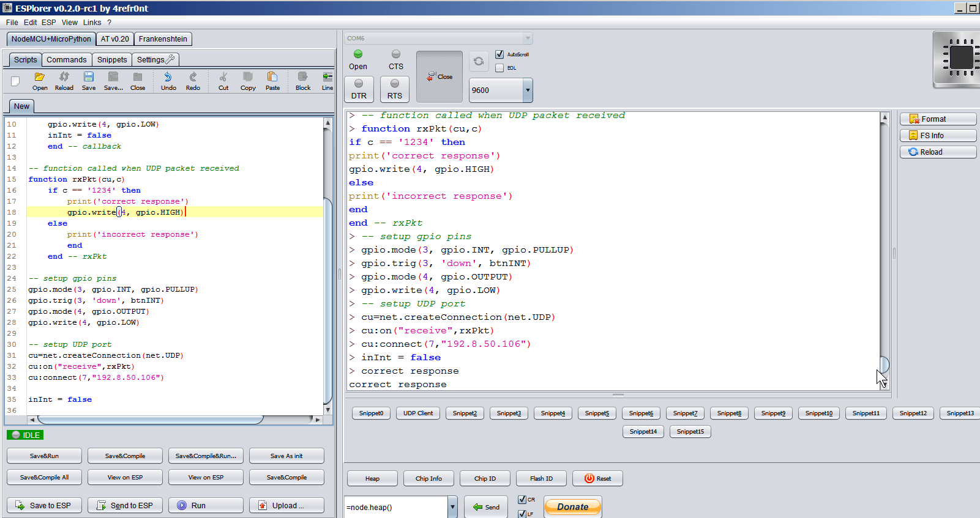Screen dimensions: 980x518
Task: Click the Snippet15 button
Action: pos(690,431)
